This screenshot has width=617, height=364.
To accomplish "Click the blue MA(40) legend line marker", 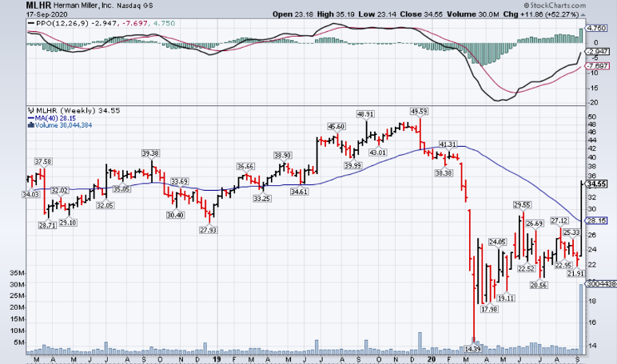I will pyautogui.click(x=30, y=118).
